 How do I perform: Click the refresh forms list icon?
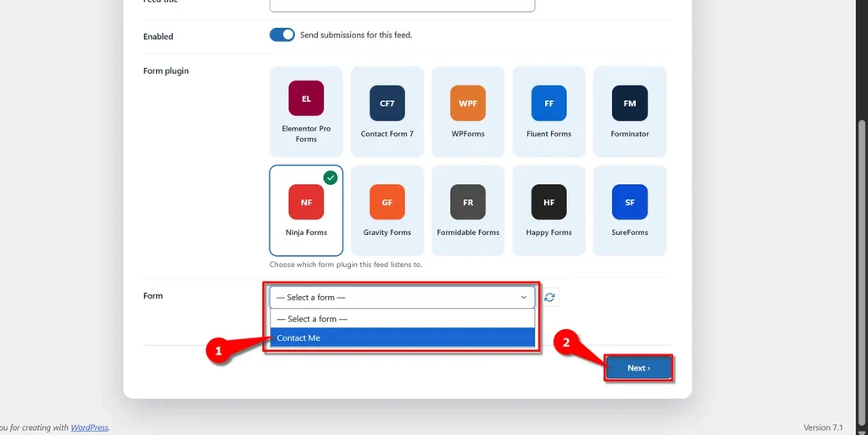tap(549, 297)
